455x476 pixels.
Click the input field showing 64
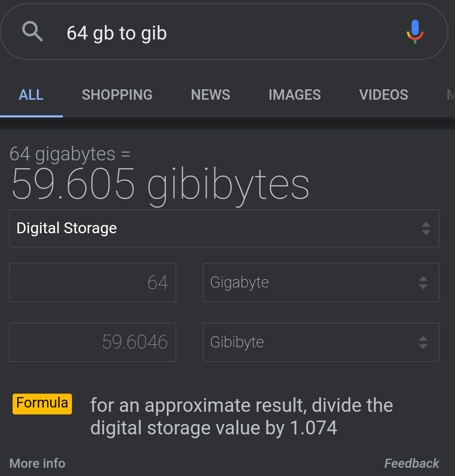[x=93, y=283]
